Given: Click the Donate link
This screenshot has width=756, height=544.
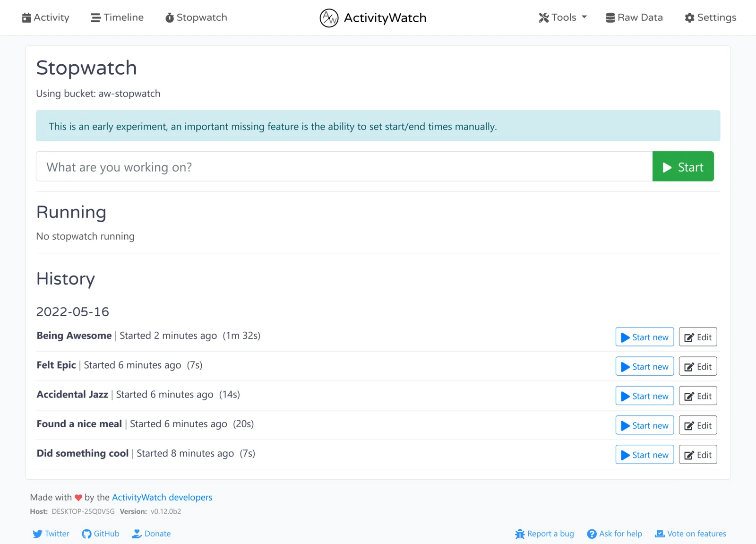Looking at the screenshot, I should point(151,534).
